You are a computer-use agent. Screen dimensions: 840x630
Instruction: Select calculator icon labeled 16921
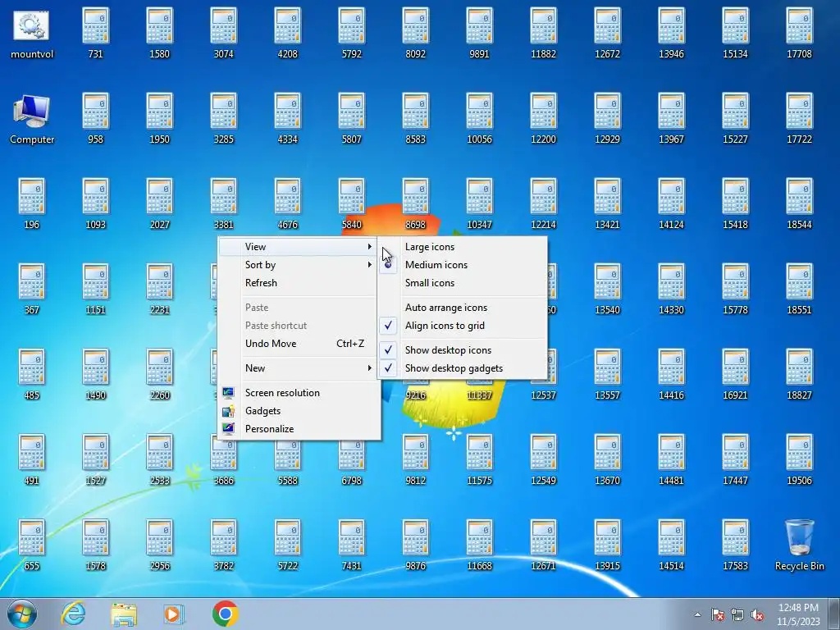pos(736,374)
